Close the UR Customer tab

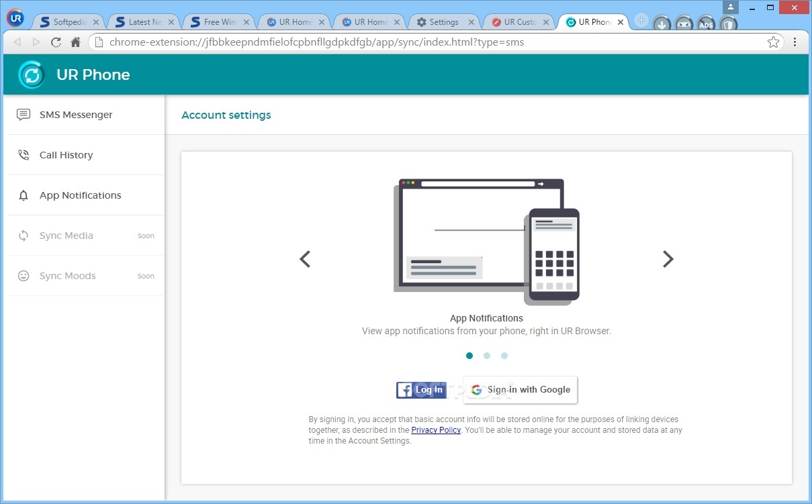coord(546,22)
